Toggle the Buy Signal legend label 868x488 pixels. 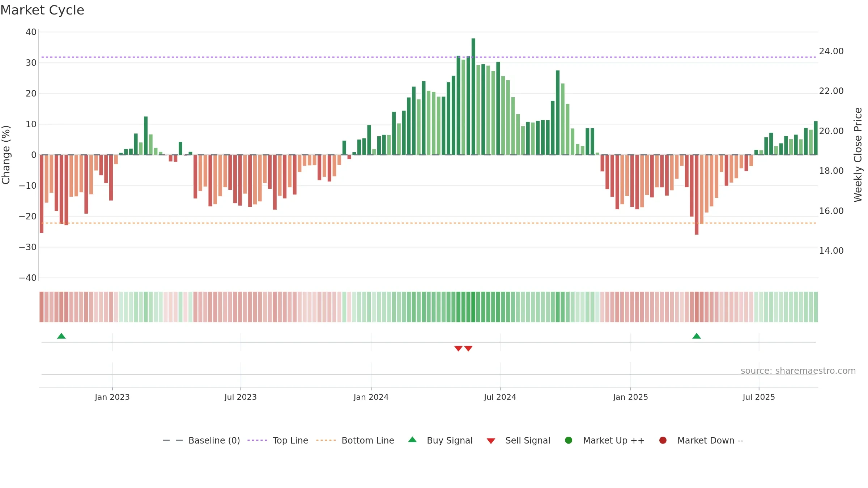[450, 440]
